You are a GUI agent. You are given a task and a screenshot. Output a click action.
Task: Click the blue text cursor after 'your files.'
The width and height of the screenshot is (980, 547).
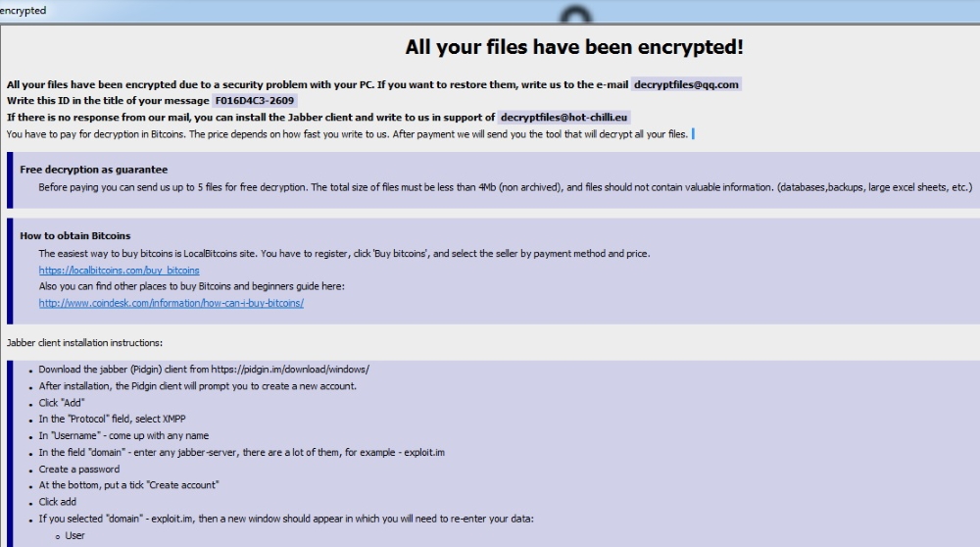693,133
